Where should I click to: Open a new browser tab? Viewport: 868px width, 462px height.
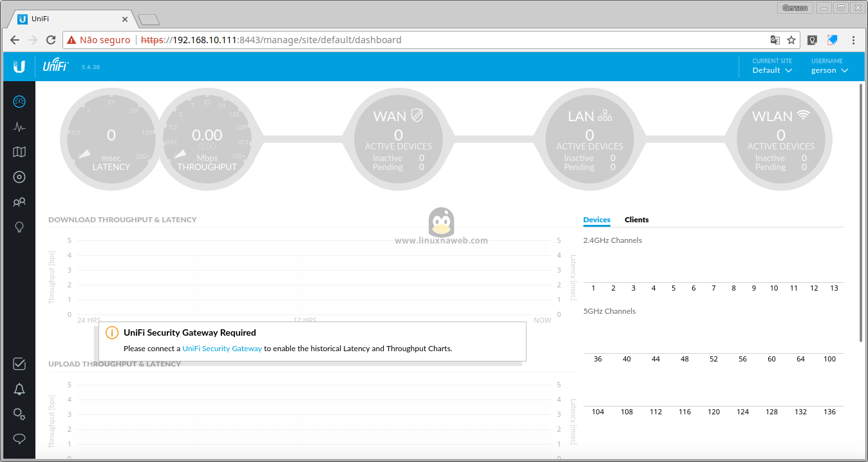pyautogui.click(x=149, y=20)
